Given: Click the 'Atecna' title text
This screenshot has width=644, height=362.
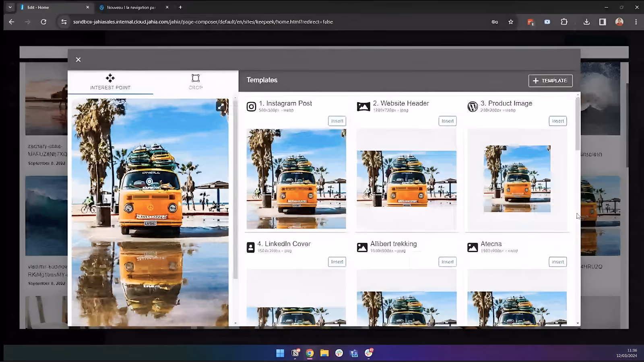Looking at the screenshot, I should 491,244.
